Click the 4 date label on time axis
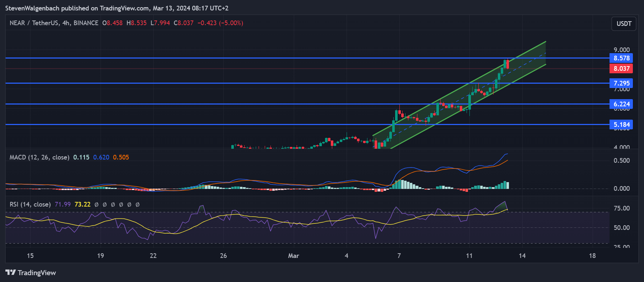This screenshot has width=644, height=282. (346, 256)
